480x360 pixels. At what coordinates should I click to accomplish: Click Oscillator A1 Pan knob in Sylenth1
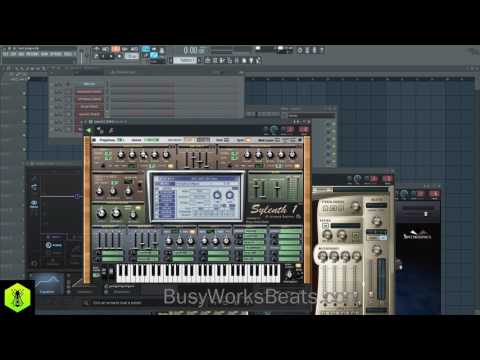[166, 155]
